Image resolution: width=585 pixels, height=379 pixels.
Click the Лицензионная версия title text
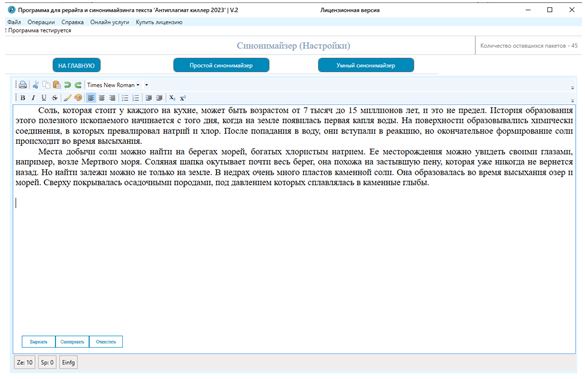pyautogui.click(x=350, y=10)
